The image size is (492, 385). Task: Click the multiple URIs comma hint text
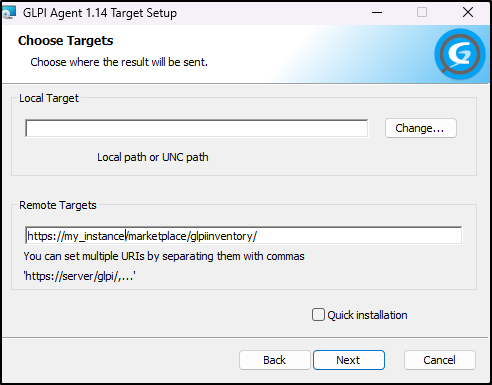[164, 256]
